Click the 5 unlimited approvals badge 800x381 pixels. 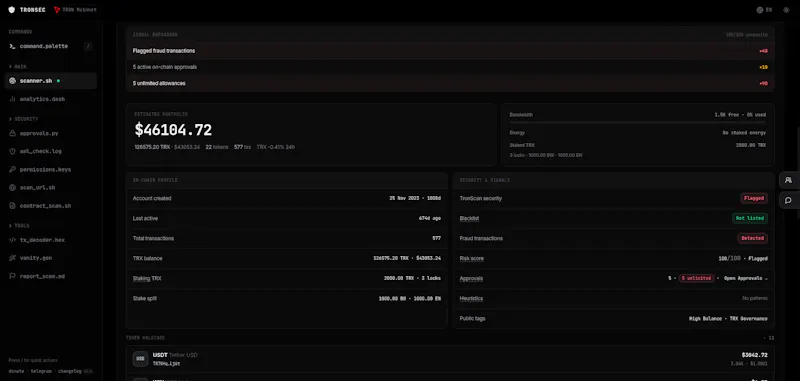pos(696,278)
